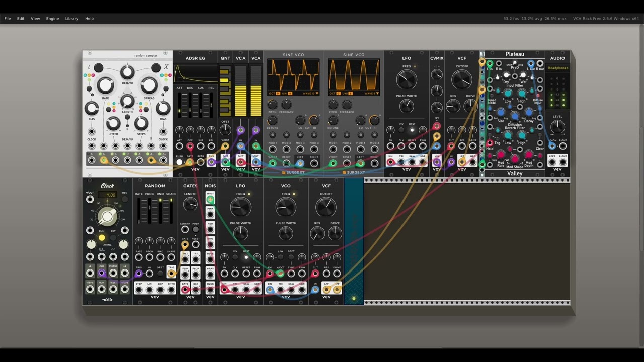Click the QNT OUT jack
The width and height of the screenshot is (644, 362).
[225, 162]
